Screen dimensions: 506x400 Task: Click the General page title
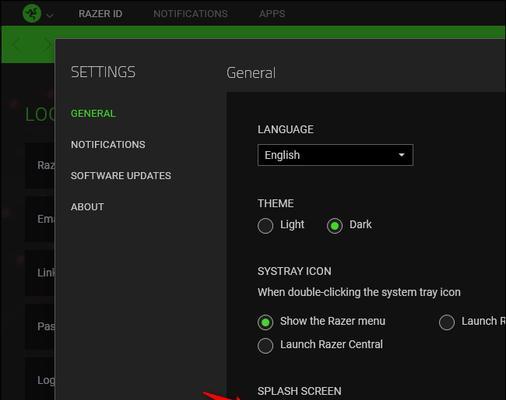[251, 73]
